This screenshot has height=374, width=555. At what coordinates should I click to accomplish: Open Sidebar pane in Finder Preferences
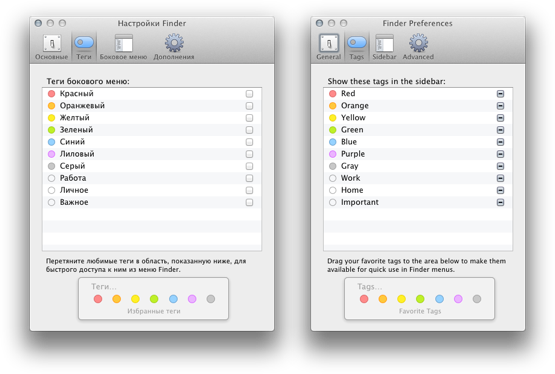[384, 47]
